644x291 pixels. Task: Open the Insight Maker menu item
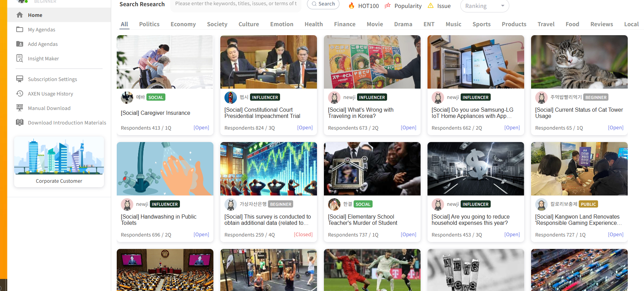pyautogui.click(x=59, y=59)
